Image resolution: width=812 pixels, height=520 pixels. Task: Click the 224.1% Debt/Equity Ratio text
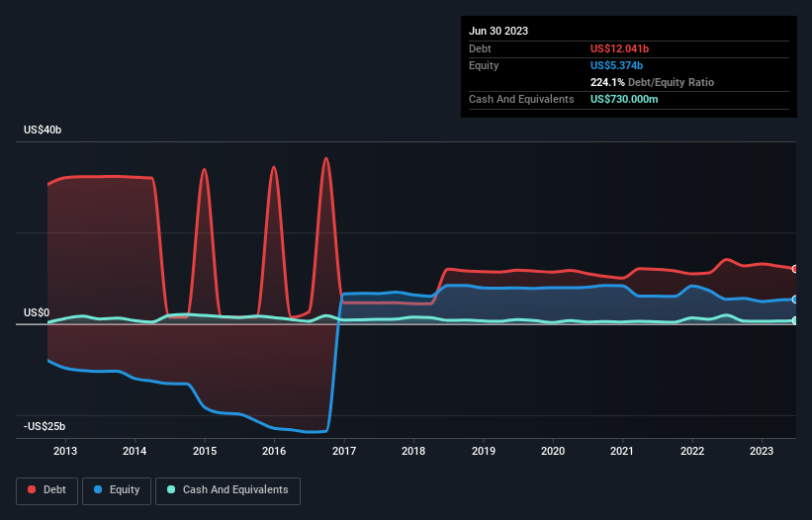(652, 82)
